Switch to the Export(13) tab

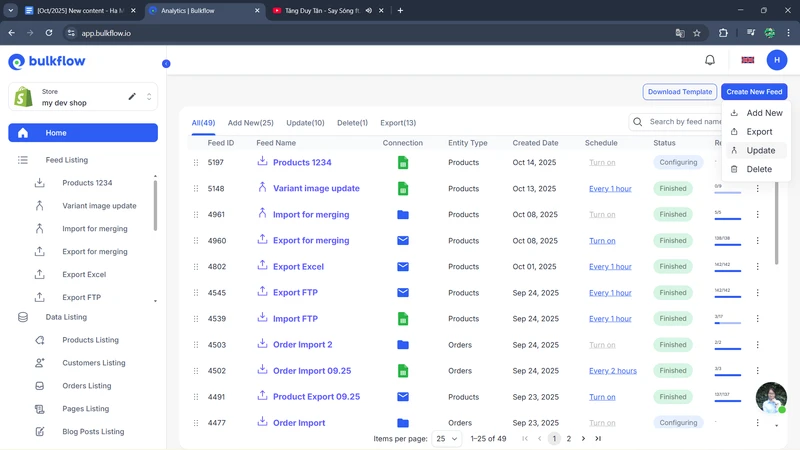point(398,123)
